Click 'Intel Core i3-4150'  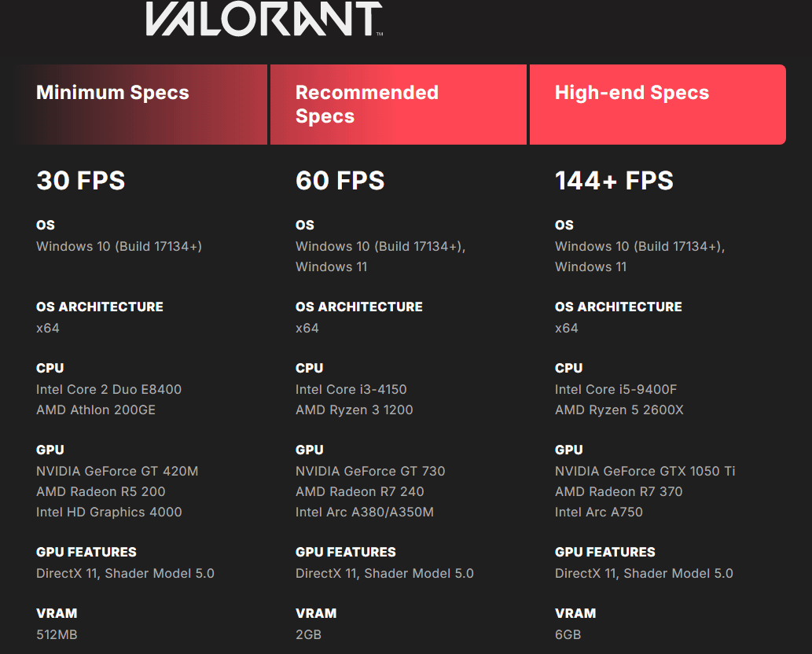(x=351, y=389)
